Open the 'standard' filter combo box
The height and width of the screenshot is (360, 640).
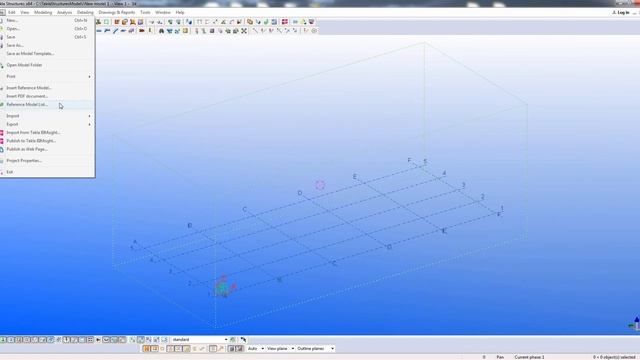(200, 340)
